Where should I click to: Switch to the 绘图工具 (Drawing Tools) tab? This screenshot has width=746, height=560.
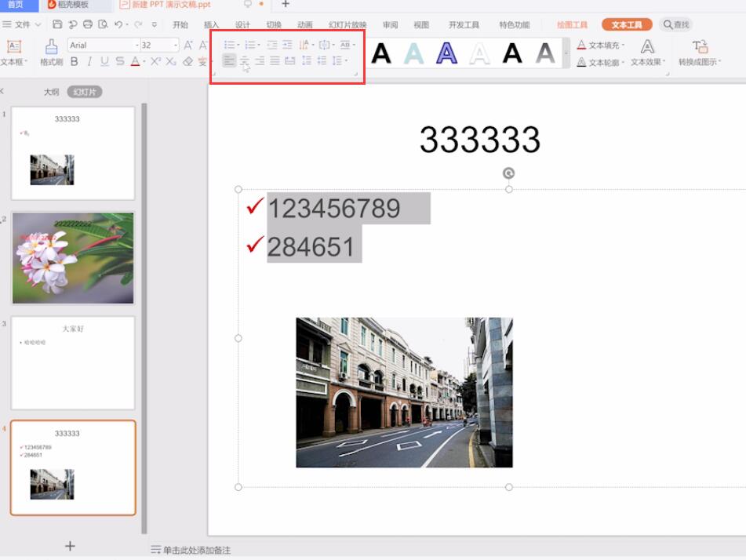pyautogui.click(x=573, y=25)
